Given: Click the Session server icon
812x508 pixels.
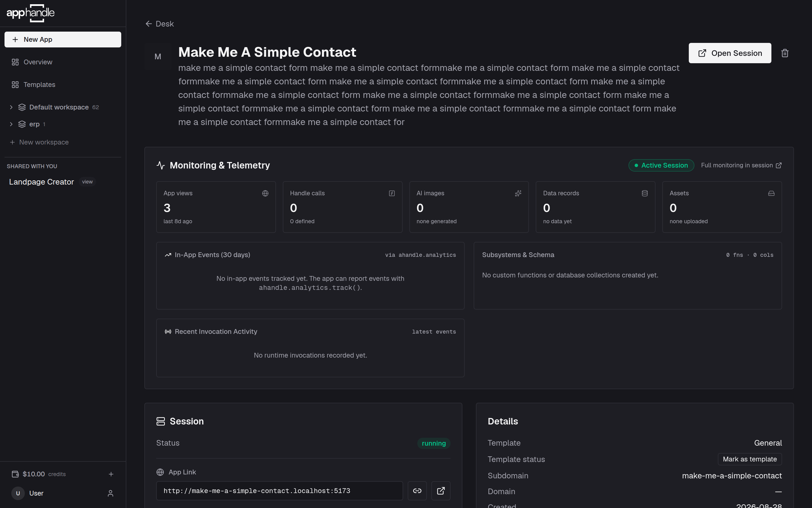Looking at the screenshot, I should tap(161, 421).
